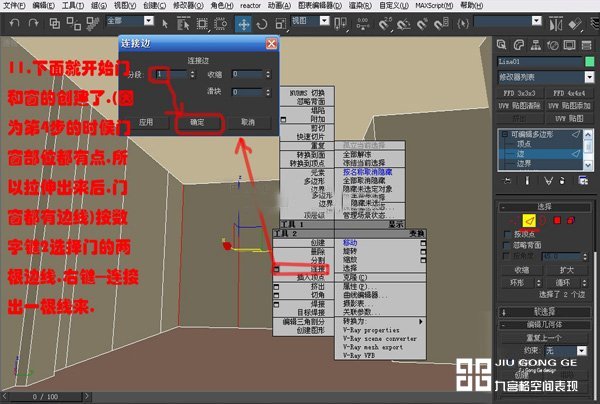Select the Unlink Selection tool
The height and width of the screenshot is (404, 600).
73,24
